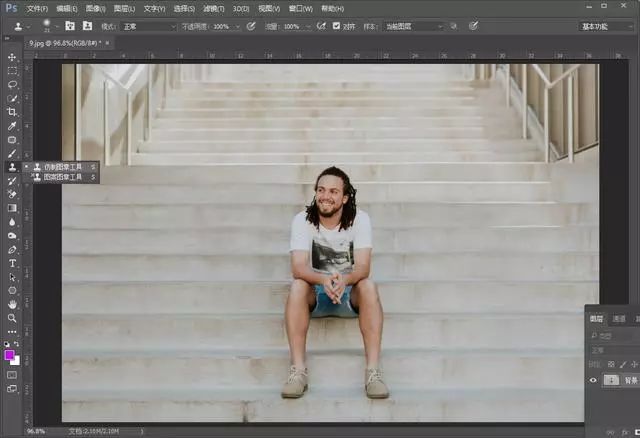The height and width of the screenshot is (438, 640).
Task: Open the 模式 blend mode dropdown
Action: (x=149, y=27)
